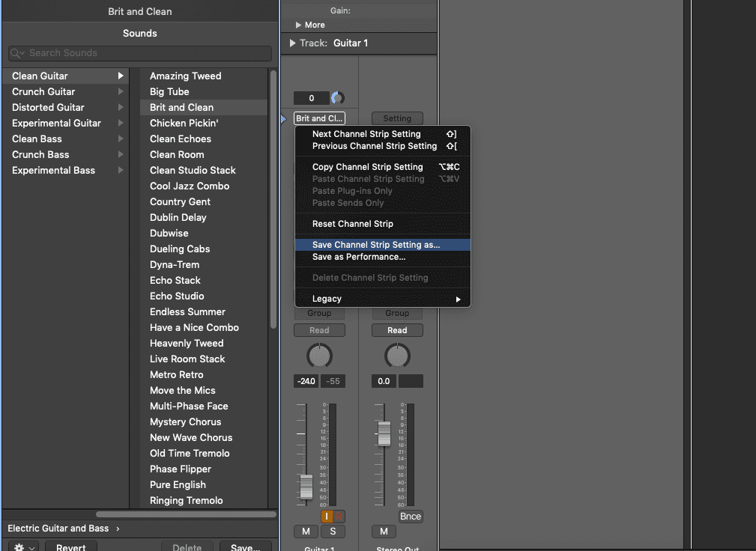Open the gear action menu in the Library
Image resolution: width=756 pixels, height=551 pixels.
click(x=24, y=547)
